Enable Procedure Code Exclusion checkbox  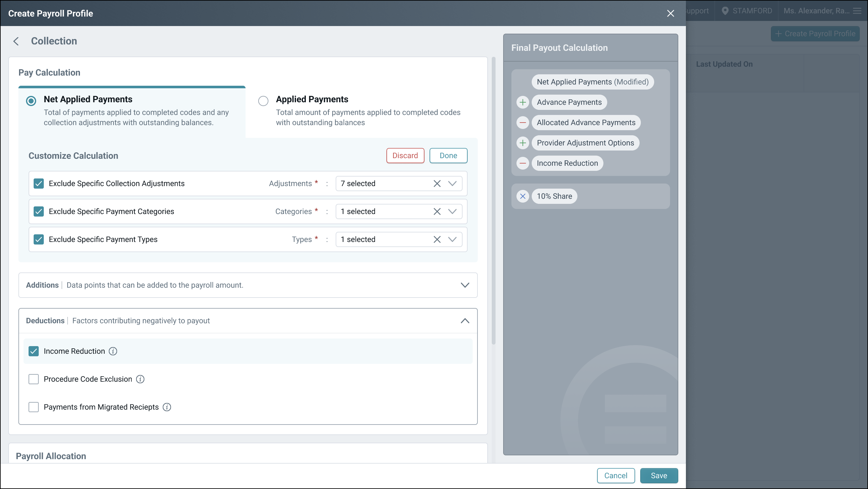[34, 379]
